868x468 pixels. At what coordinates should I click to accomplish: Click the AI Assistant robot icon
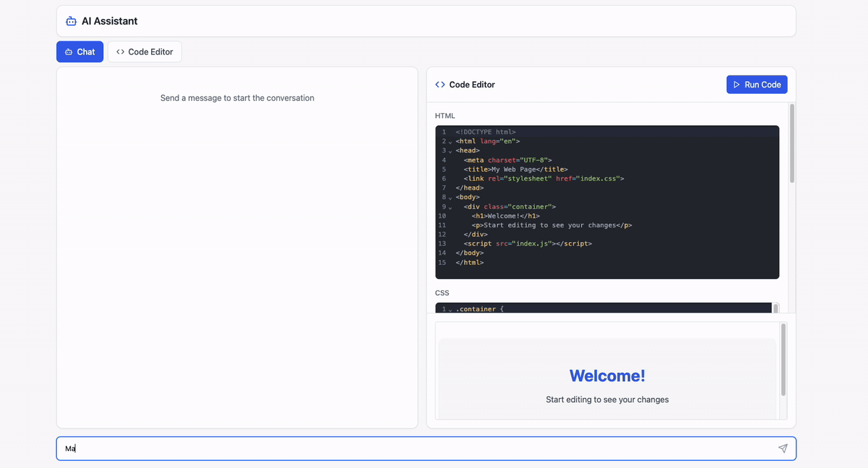(x=71, y=21)
